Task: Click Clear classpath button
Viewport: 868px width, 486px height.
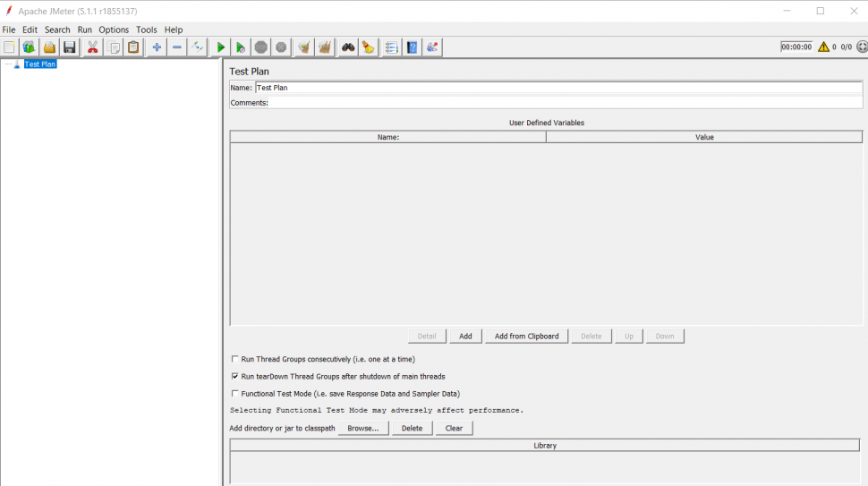Action: tap(454, 428)
